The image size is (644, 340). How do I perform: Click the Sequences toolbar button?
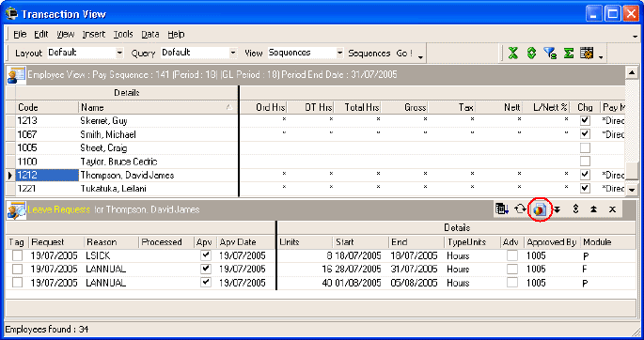coord(369,54)
